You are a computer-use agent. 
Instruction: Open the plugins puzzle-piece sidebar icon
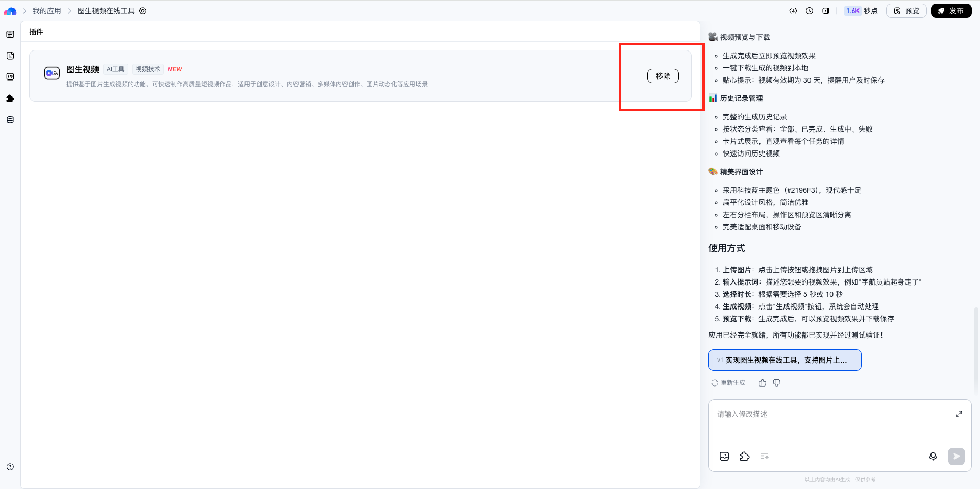click(x=10, y=98)
